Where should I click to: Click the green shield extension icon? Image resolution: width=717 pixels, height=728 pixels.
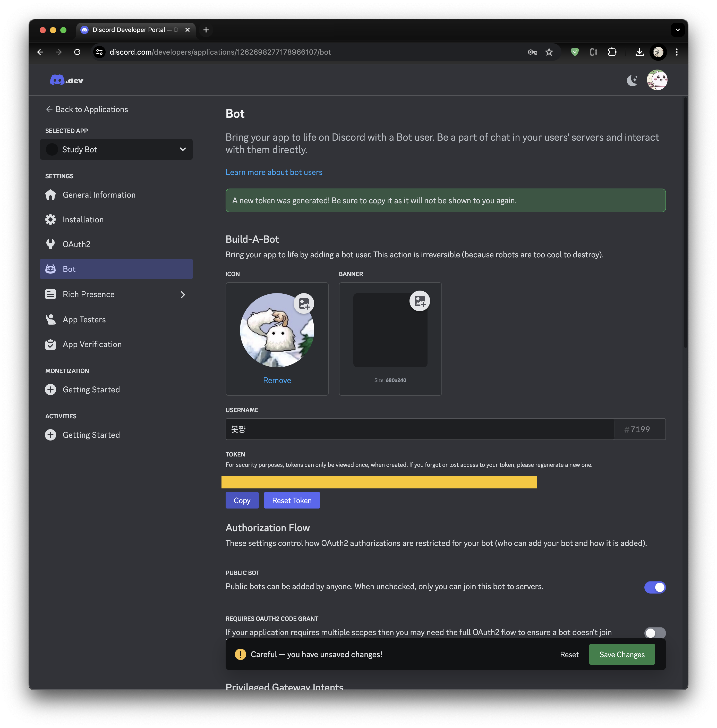point(575,52)
